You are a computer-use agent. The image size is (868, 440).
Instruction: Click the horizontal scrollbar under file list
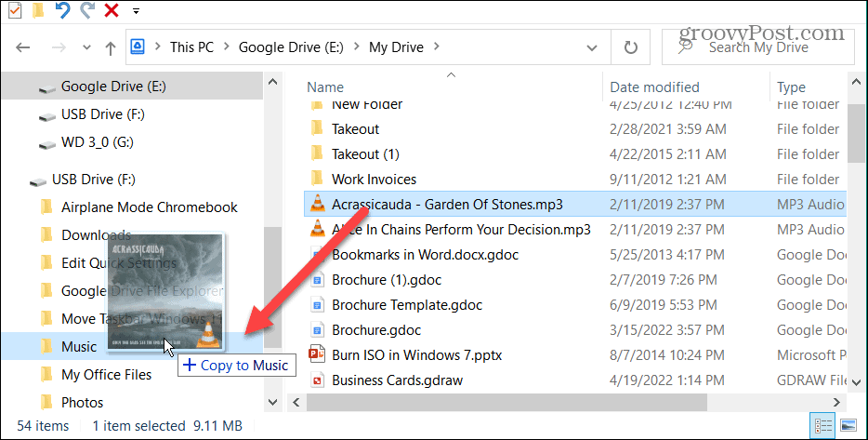558,402
